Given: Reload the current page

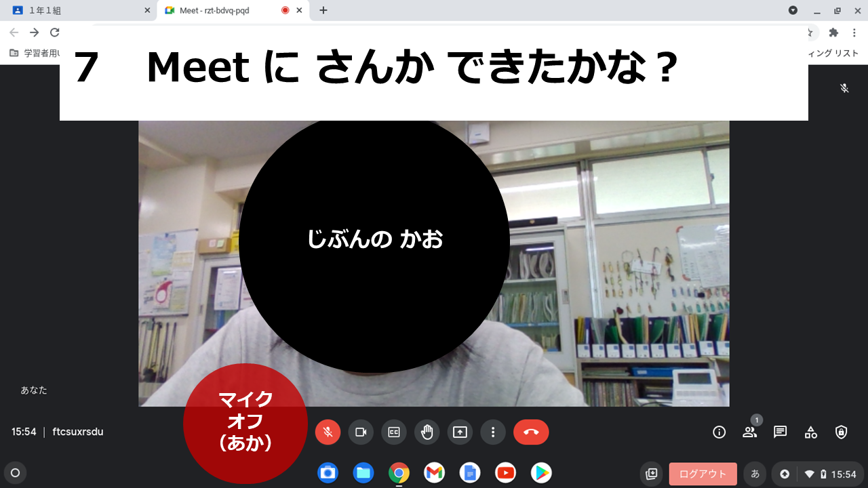Looking at the screenshot, I should [x=55, y=32].
